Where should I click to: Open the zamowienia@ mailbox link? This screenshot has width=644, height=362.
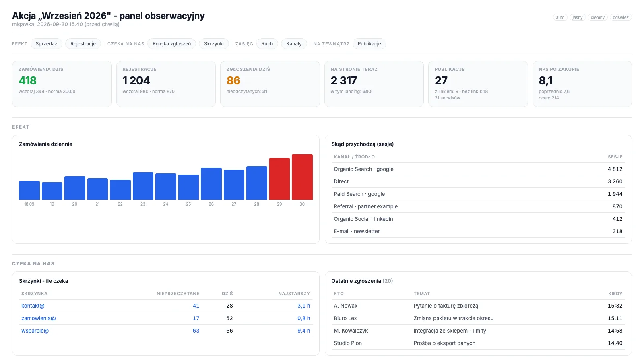click(39, 318)
